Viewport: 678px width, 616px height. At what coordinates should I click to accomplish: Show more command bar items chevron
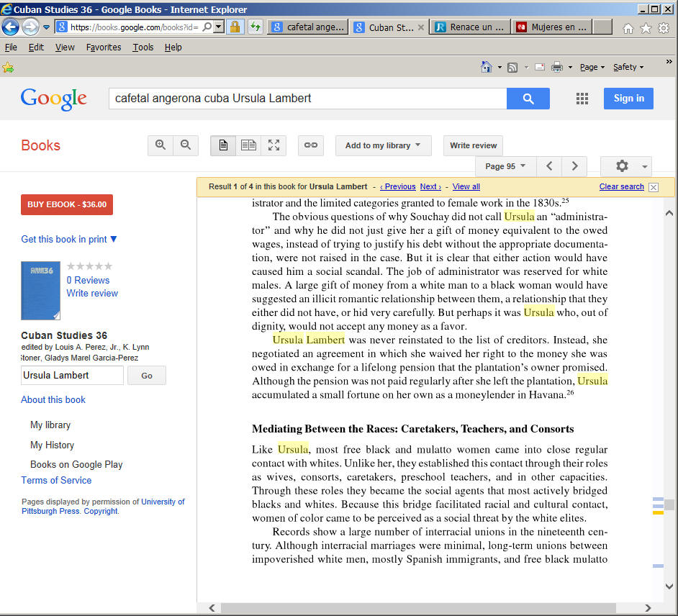click(x=669, y=62)
